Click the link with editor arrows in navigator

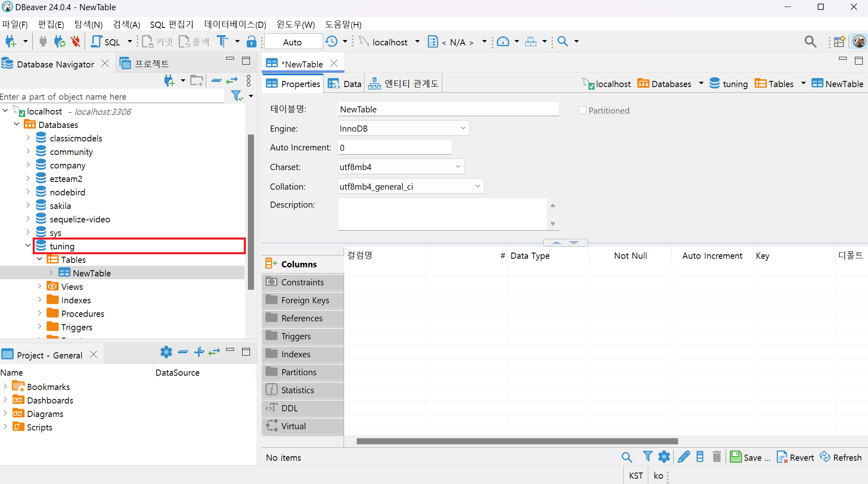coord(232,81)
